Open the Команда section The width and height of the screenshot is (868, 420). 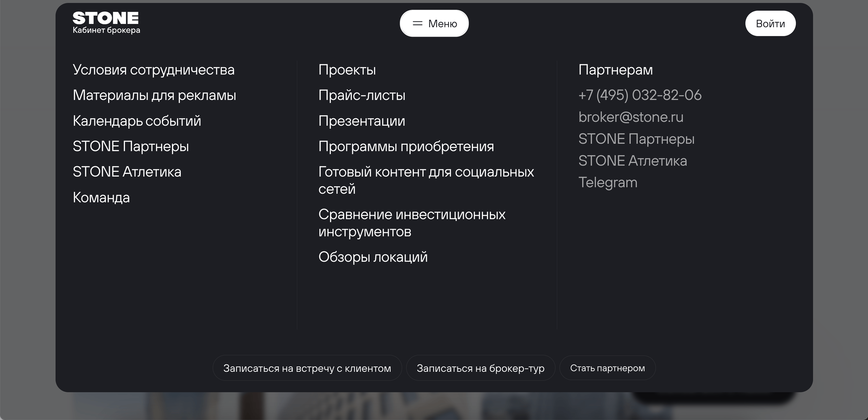click(x=101, y=197)
